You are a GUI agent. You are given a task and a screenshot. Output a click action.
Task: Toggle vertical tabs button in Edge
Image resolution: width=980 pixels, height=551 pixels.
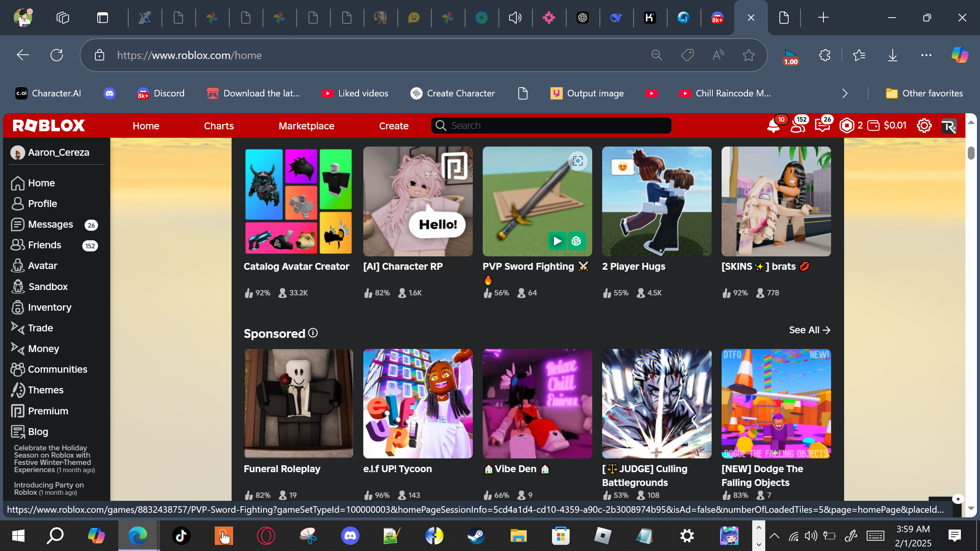(x=102, y=18)
